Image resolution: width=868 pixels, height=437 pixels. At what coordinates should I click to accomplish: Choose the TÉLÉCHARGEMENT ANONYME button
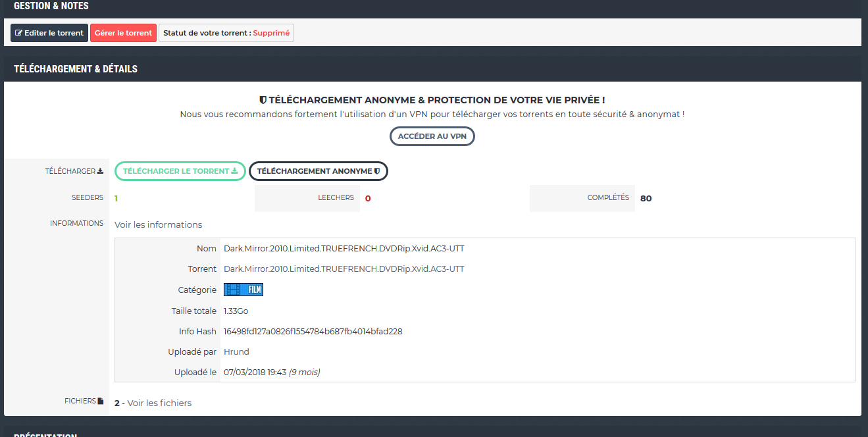click(319, 171)
